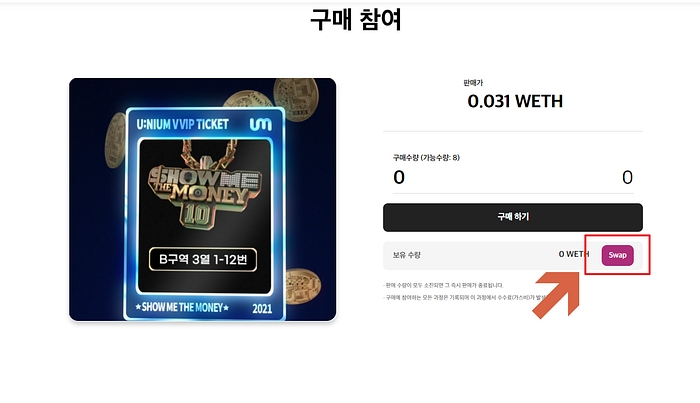The height and width of the screenshot is (403, 700).
Task: Click the 2021 year text on the ticket
Action: click(262, 308)
